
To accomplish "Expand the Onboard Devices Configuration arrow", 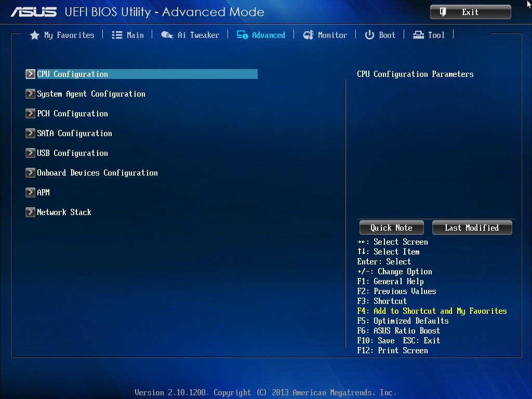I will [x=30, y=172].
